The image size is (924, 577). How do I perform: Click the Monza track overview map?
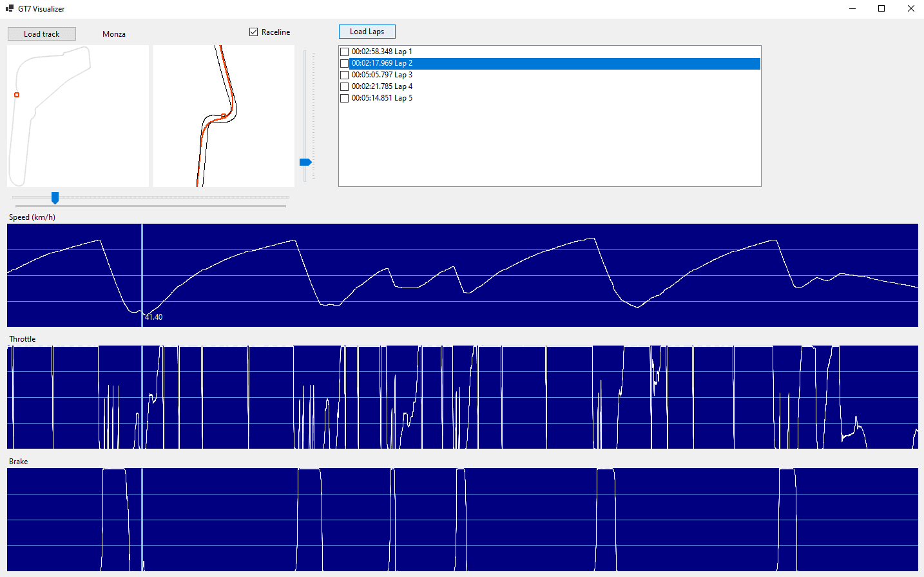[78, 116]
